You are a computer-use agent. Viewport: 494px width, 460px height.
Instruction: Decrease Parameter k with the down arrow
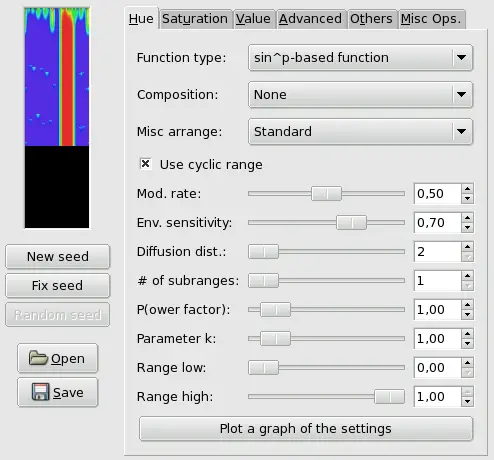467,343
